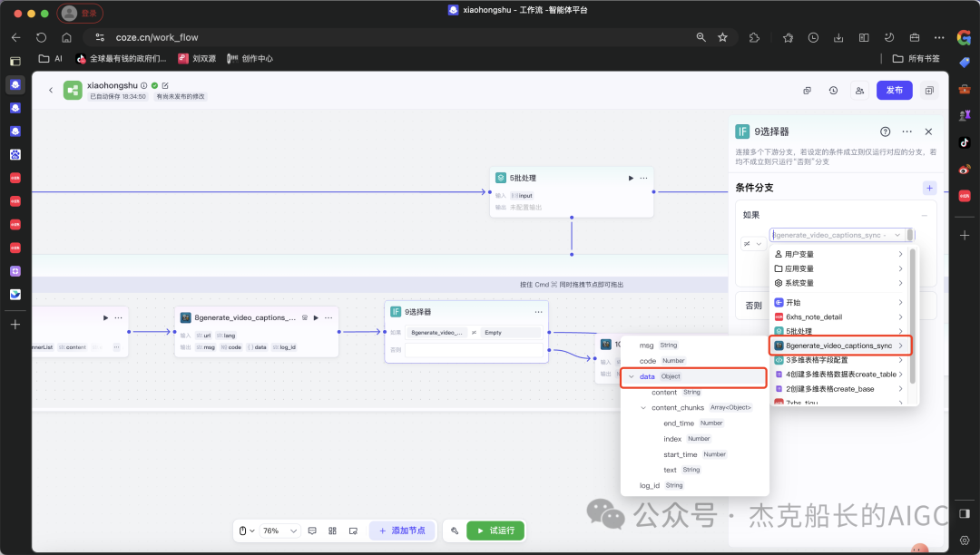This screenshot has height=555, width=980.
Task: Reload the browser page
Action: pos(41,37)
